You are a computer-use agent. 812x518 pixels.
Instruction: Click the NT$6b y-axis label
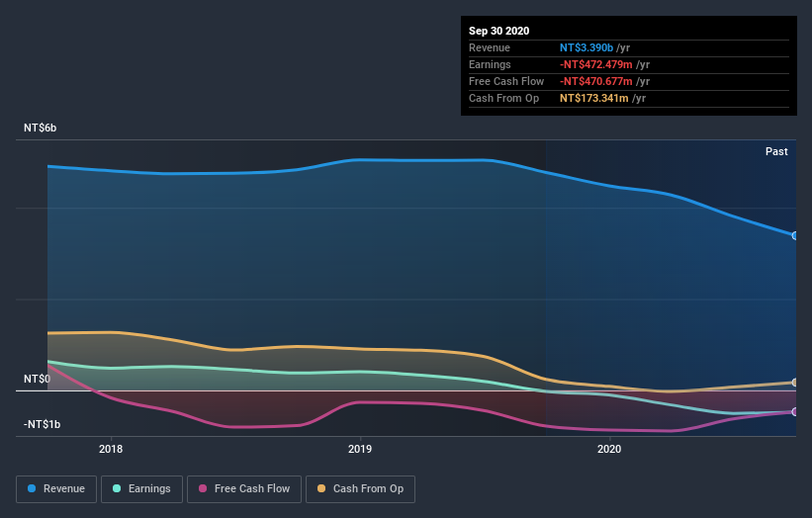[x=40, y=128]
